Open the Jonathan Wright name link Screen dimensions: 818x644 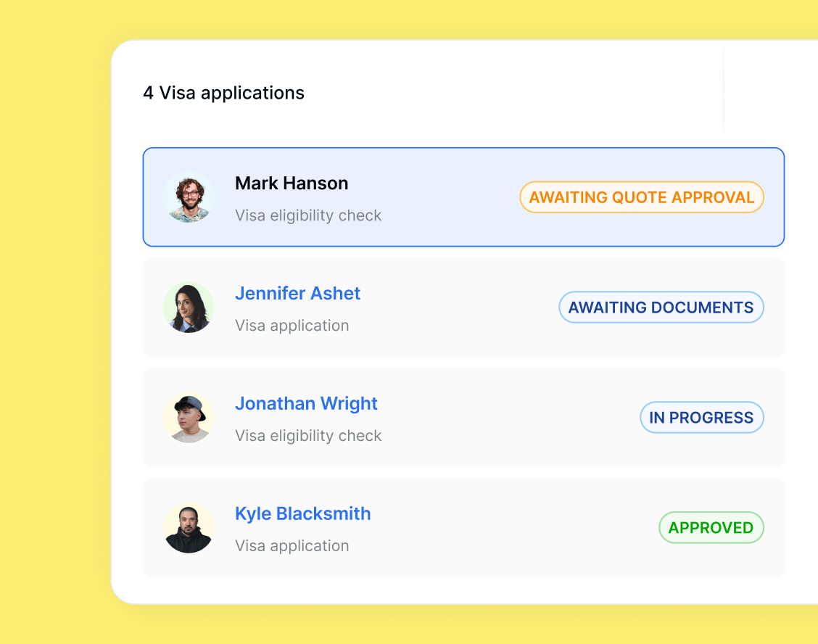click(306, 403)
